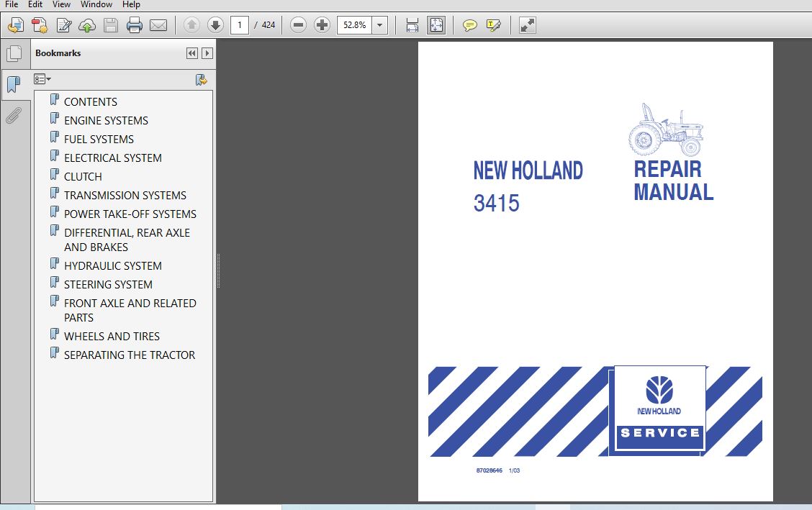Screen dimensions: 812x510
Task: Open the WHEELS AND TIRES bookmark
Action: 112,336
